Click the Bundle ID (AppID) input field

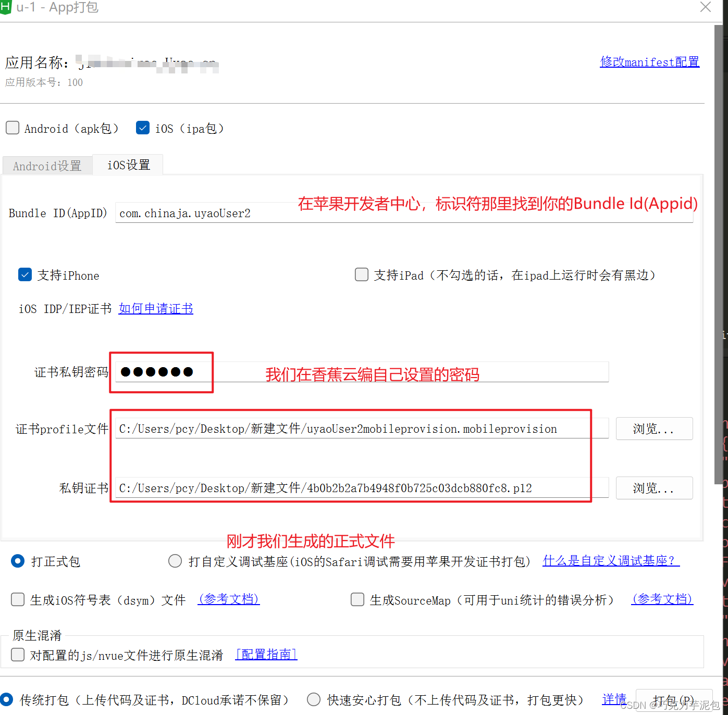404,213
